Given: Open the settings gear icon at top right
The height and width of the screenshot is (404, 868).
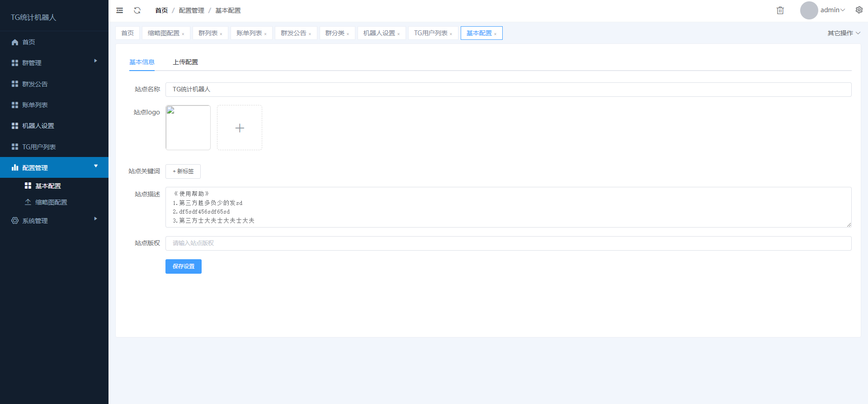Looking at the screenshot, I should click(x=859, y=10).
